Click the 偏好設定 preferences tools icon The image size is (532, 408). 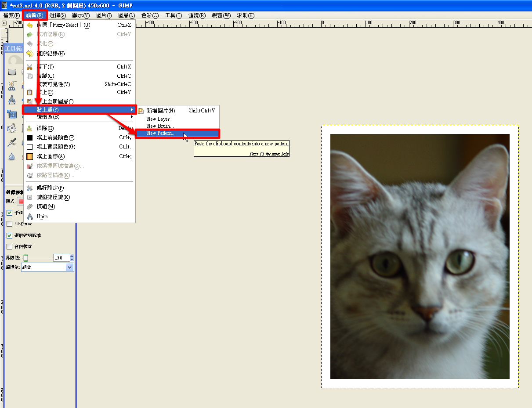tap(29, 188)
